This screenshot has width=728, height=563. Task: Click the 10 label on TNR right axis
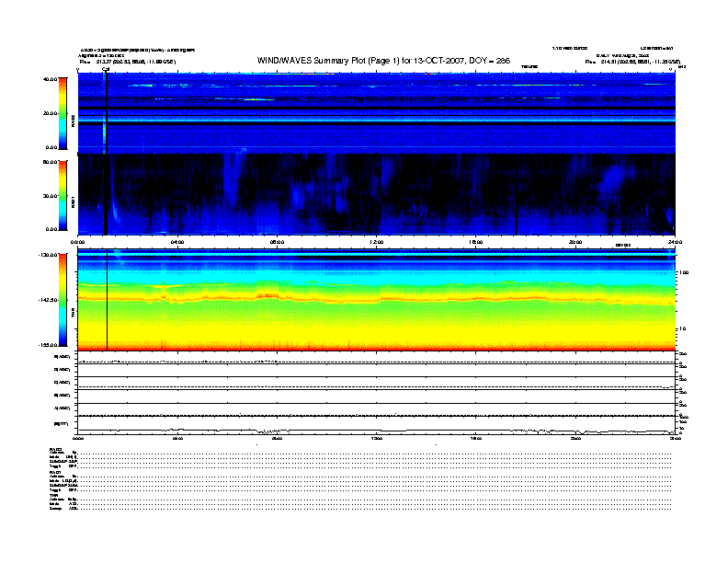(682, 328)
